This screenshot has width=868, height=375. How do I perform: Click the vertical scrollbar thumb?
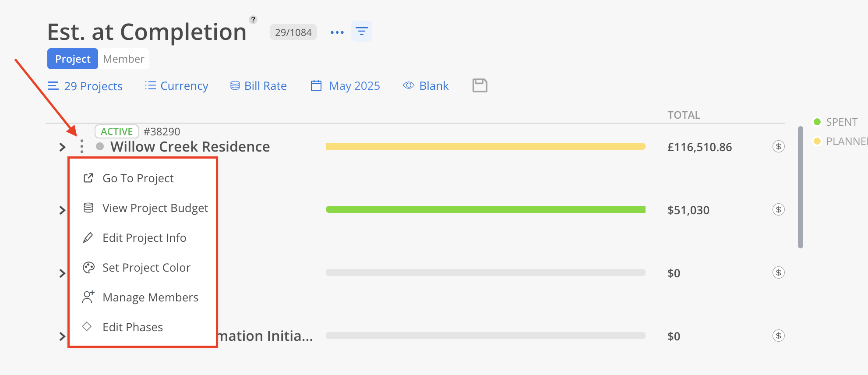click(x=800, y=187)
